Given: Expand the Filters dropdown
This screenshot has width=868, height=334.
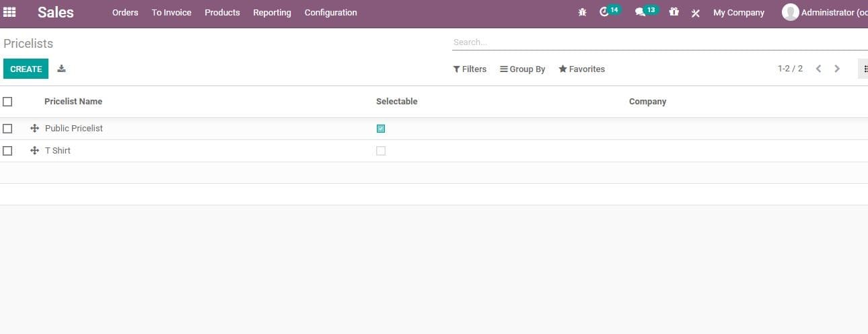Looking at the screenshot, I should (x=470, y=69).
